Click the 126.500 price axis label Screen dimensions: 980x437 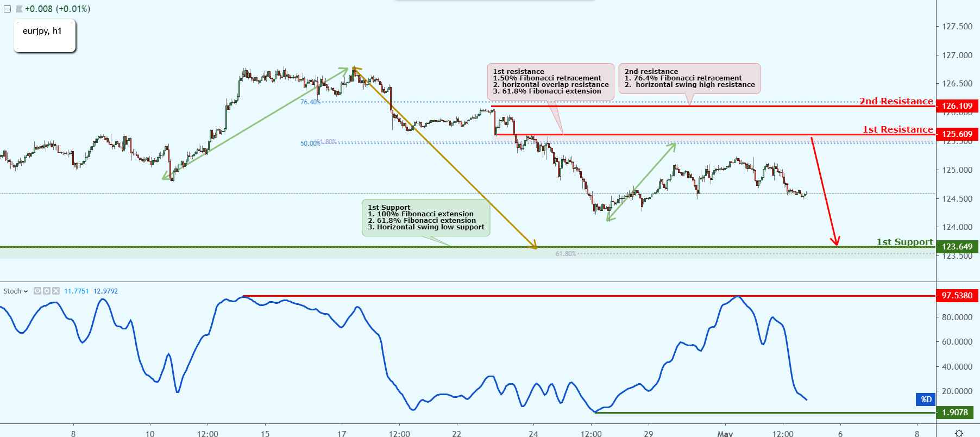pyautogui.click(x=957, y=84)
